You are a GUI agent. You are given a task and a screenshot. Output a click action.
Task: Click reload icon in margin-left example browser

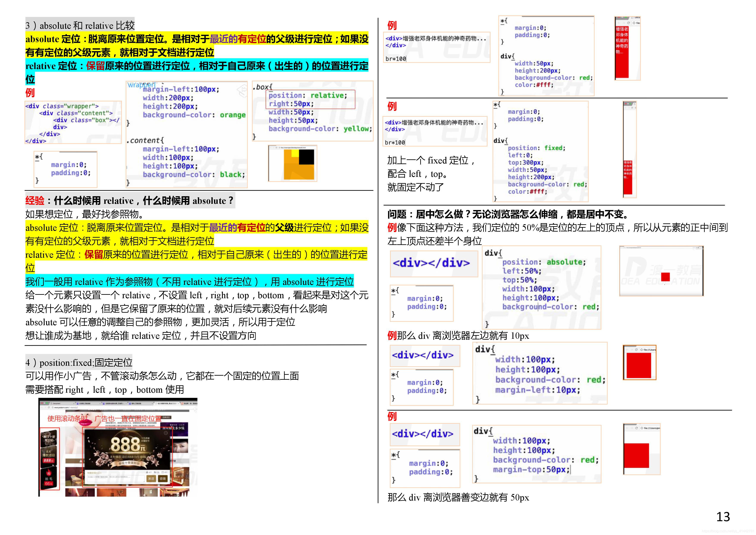(636, 350)
